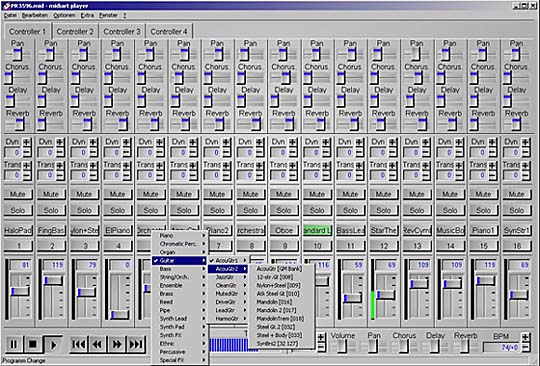
Task: Expand the JazzGtr submenu
Action: 228,277
